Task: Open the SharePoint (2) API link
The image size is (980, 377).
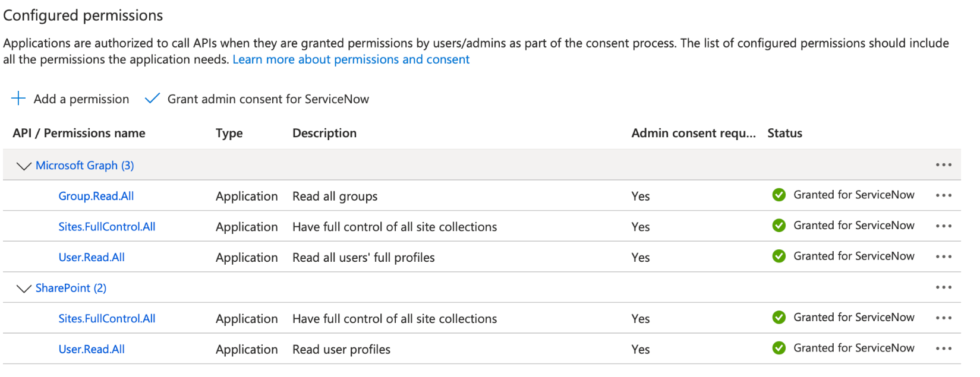Action: (71, 288)
